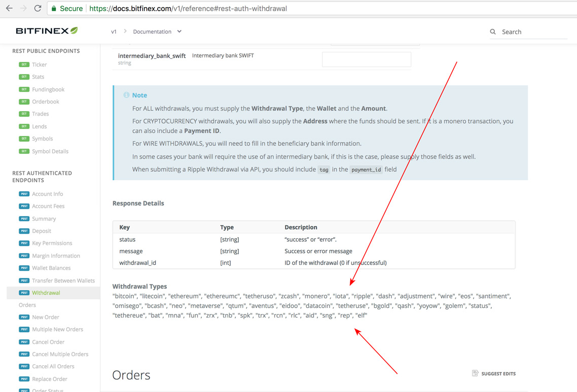Screen dimensions: 577x392
Task: Click the POST badge beside Account Fees
Action: click(x=24, y=206)
